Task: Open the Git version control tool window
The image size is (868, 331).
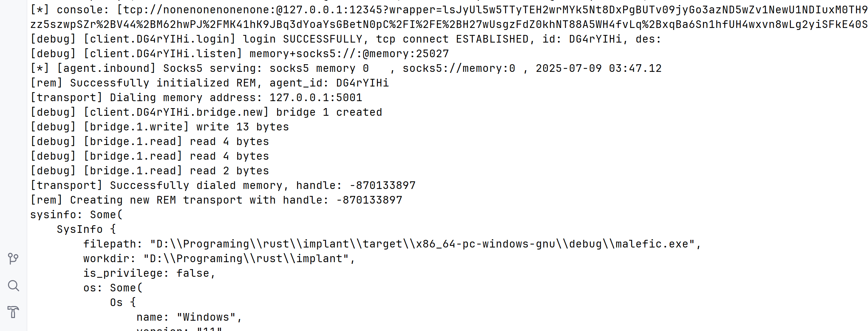Action: tap(13, 258)
